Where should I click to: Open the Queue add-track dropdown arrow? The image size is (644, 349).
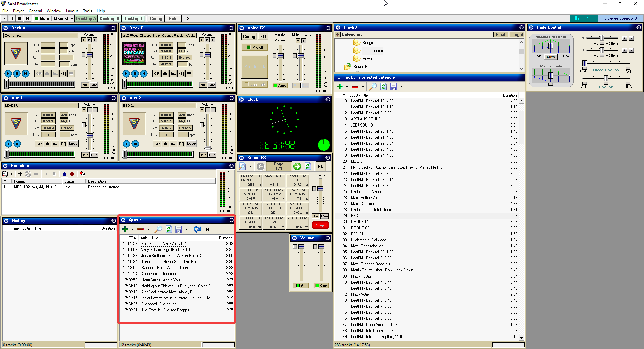(132, 229)
